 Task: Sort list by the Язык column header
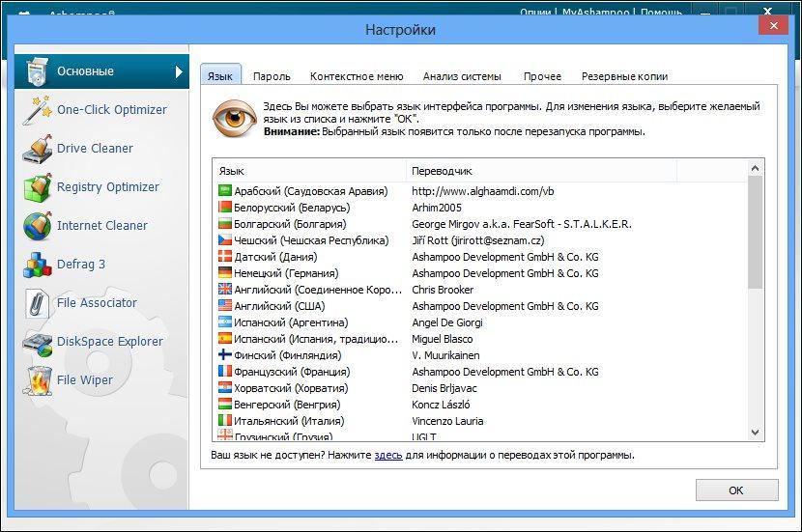[x=309, y=171]
